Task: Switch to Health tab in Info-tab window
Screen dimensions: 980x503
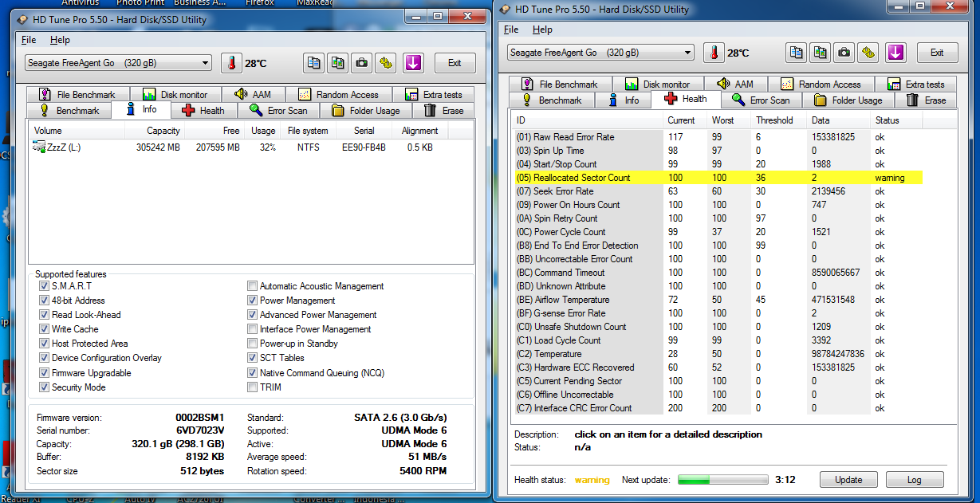Action: pos(203,111)
